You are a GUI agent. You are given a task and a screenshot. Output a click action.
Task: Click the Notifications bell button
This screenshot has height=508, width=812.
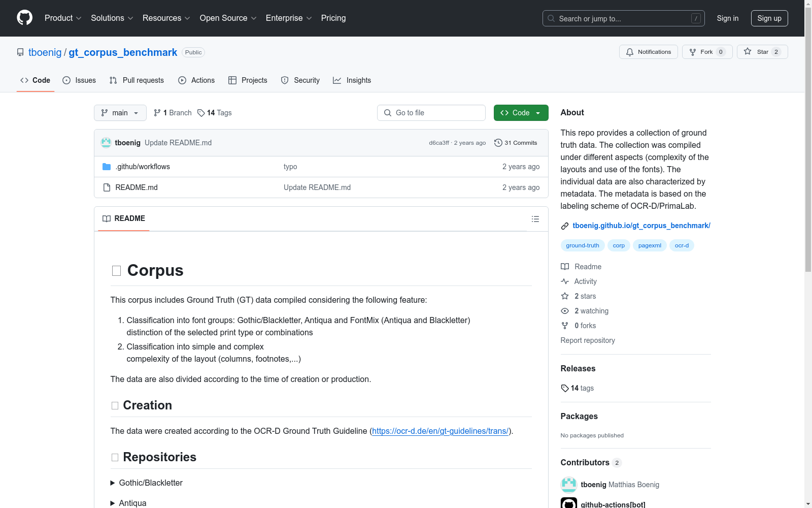pyautogui.click(x=648, y=52)
